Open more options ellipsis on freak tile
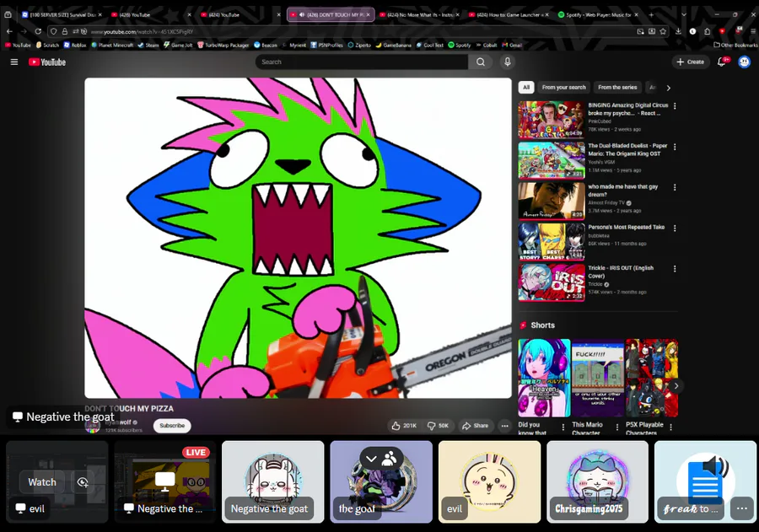 click(741, 508)
